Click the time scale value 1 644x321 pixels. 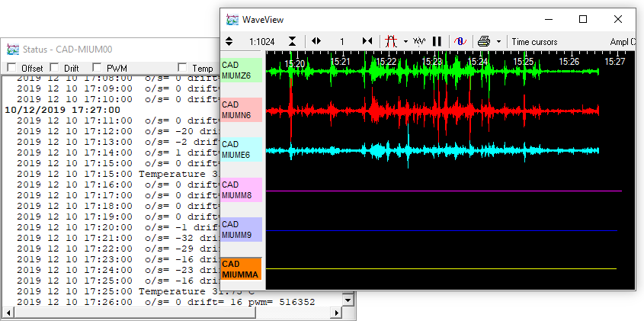coord(341,42)
